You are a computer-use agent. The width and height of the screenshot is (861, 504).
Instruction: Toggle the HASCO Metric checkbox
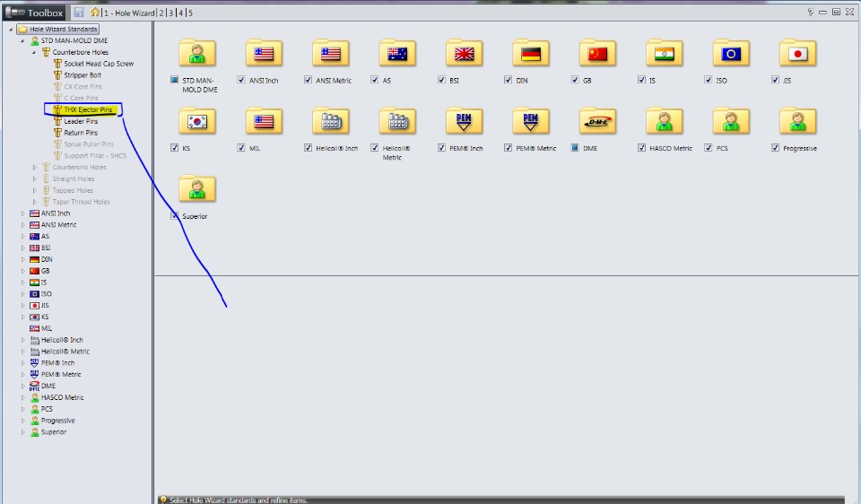pos(642,148)
